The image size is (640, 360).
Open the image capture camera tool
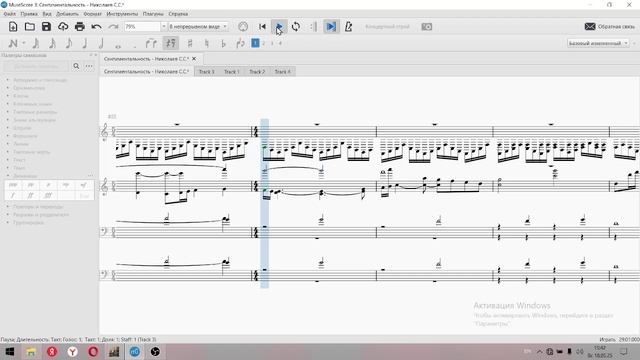coord(427,27)
